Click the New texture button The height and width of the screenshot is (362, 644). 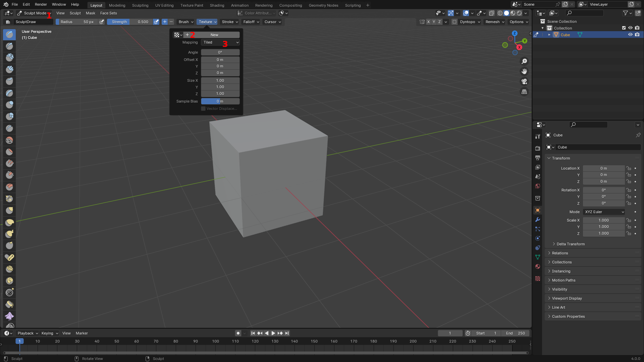pyautogui.click(x=212, y=35)
